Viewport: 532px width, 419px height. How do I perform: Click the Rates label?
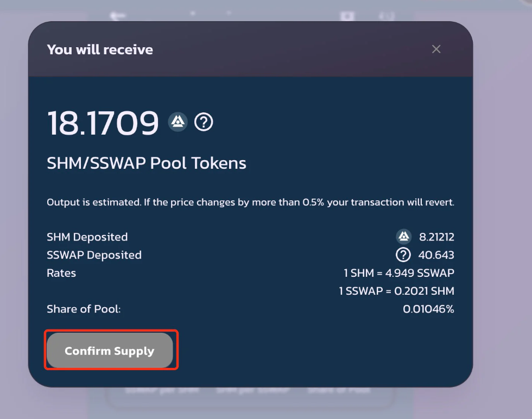click(x=61, y=273)
